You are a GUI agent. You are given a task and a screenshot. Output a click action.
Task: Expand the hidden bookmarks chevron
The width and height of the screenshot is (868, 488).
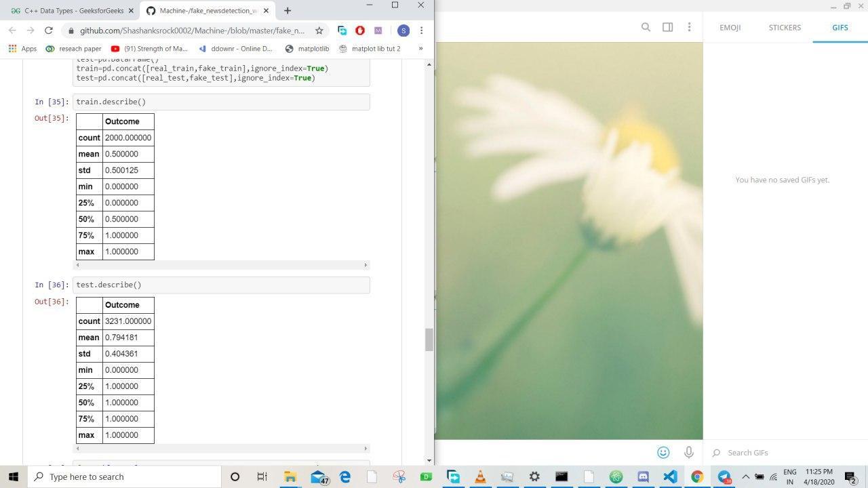[420, 49]
